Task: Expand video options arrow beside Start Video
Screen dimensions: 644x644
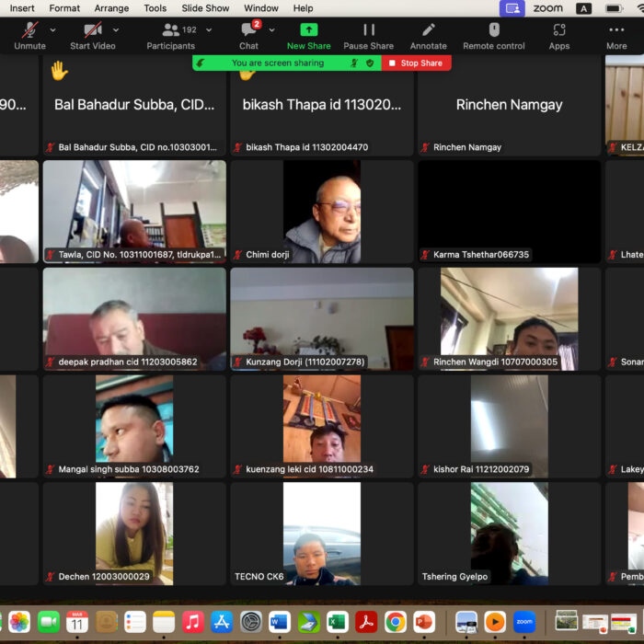Action: tap(116, 30)
